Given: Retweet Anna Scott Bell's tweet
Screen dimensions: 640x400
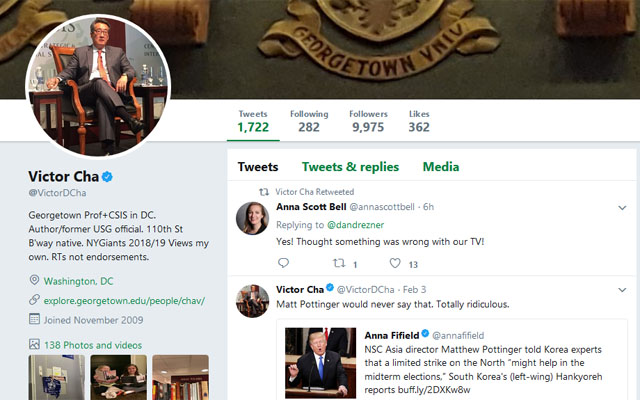Looking at the screenshot, I should (339, 263).
